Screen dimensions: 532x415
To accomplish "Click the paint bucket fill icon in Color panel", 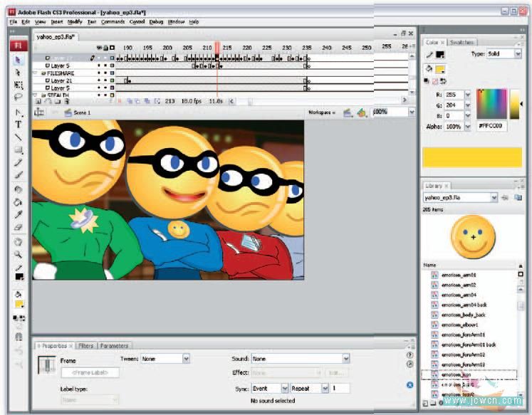I will 429,69.
